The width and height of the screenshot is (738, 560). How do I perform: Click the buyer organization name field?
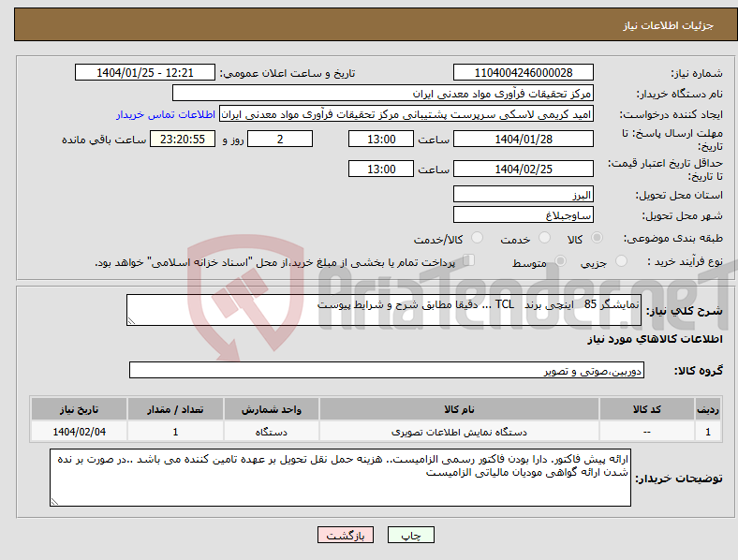(x=383, y=93)
